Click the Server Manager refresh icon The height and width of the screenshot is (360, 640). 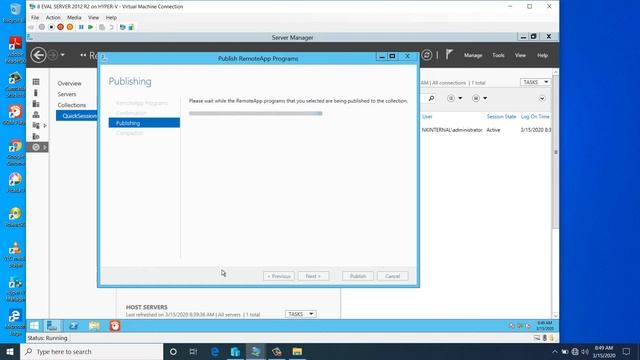[427, 55]
